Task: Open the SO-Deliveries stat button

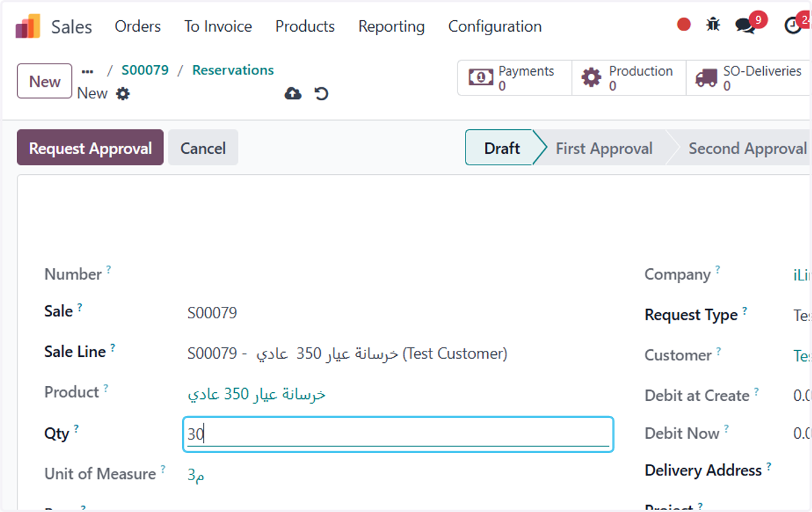Action: click(748, 78)
